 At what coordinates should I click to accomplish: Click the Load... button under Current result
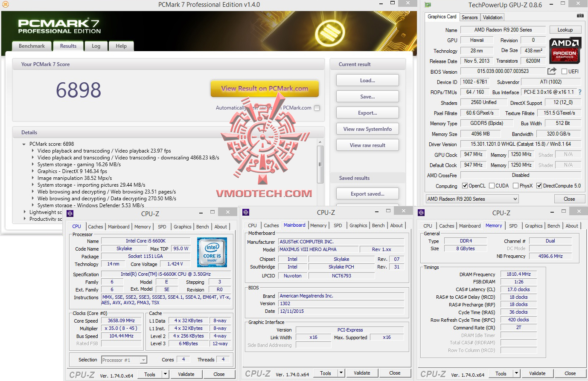click(367, 81)
